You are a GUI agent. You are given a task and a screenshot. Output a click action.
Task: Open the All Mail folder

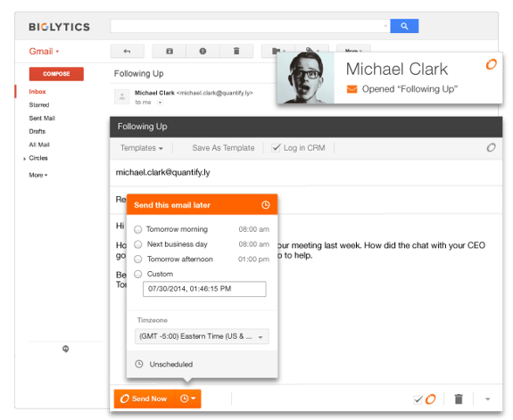[39, 144]
